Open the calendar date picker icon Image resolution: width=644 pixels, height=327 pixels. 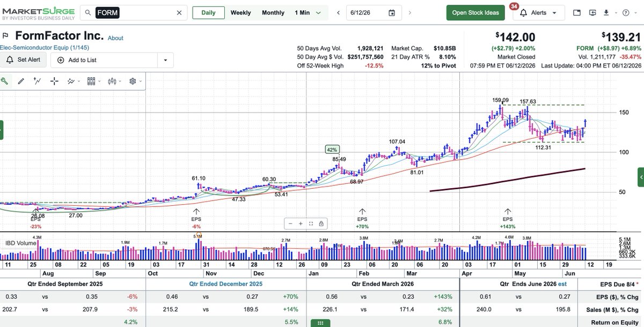tap(392, 12)
